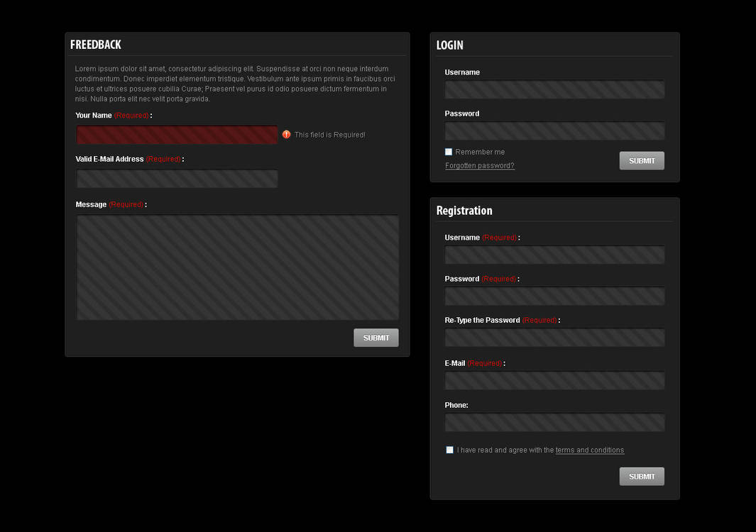
Task: Click inside the Message text area
Action: pos(237,267)
